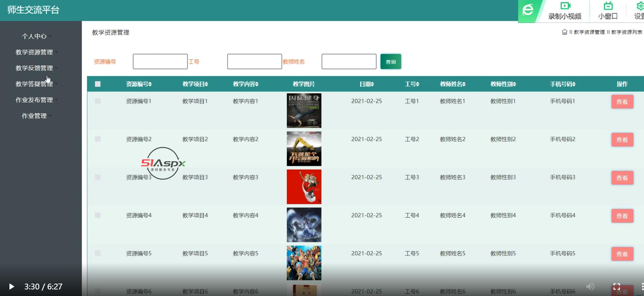The width and height of the screenshot is (644, 296).
Task: Click the 师生交流平台 site title
Action: tap(33, 10)
